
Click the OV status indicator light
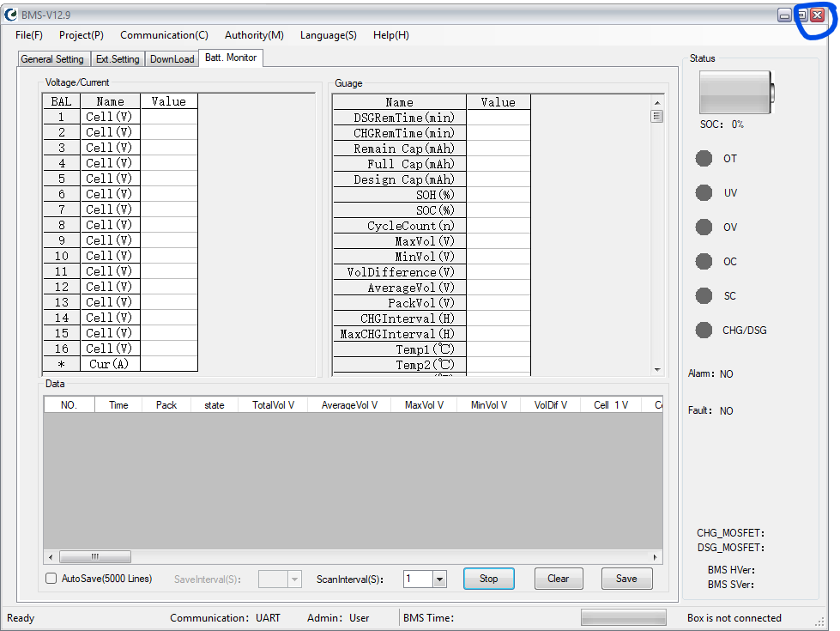pyautogui.click(x=704, y=228)
